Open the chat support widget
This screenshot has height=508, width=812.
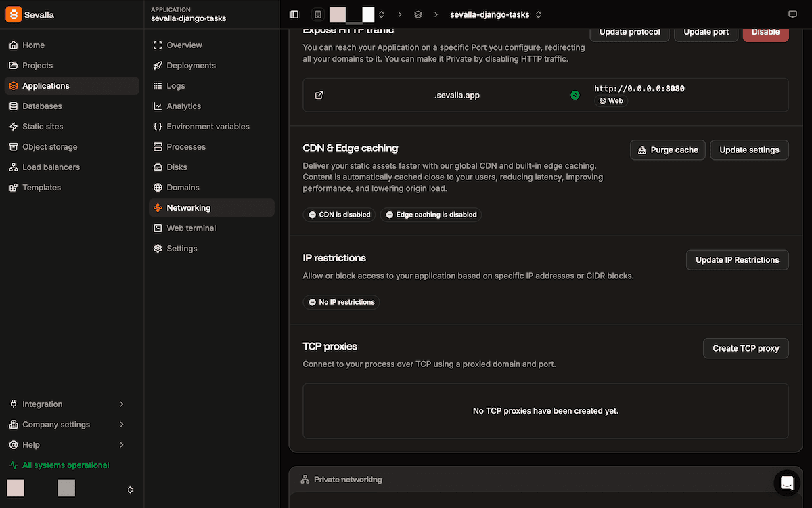pos(787,483)
